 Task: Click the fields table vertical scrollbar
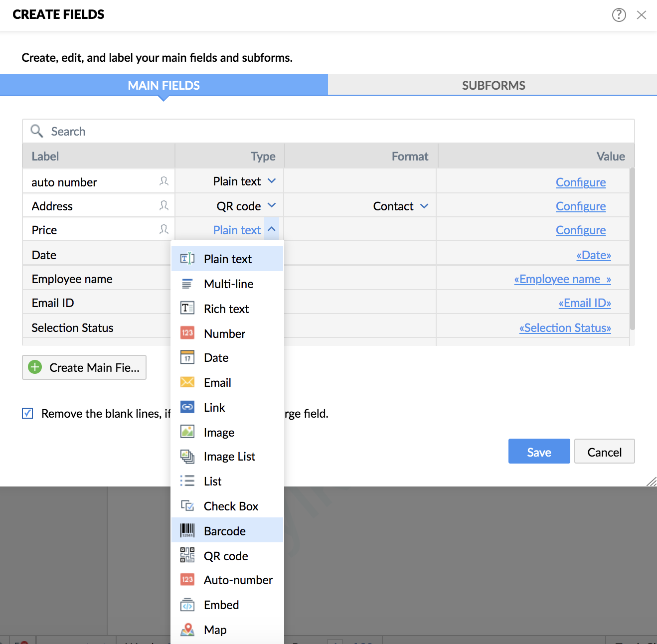[632, 249]
